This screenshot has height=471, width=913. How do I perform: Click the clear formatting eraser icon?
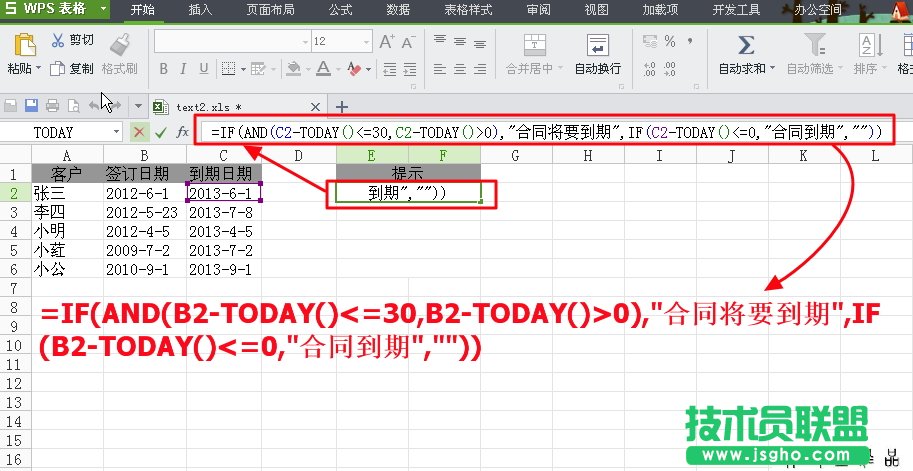click(x=354, y=69)
